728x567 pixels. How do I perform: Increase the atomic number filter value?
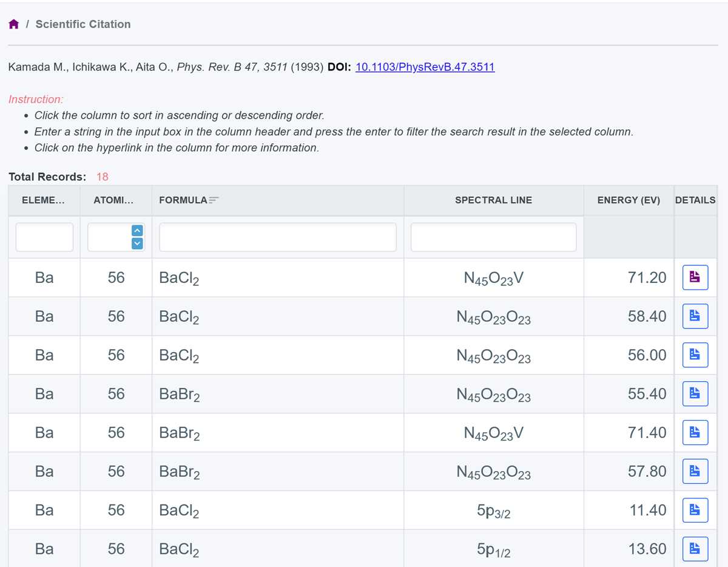[x=137, y=231]
